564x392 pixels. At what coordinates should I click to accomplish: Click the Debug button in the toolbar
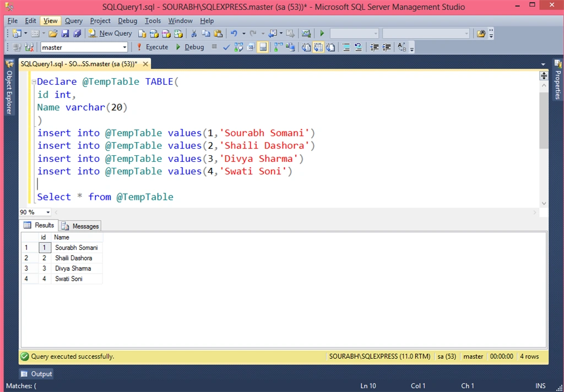pyautogui.click(x=190, y=47)
